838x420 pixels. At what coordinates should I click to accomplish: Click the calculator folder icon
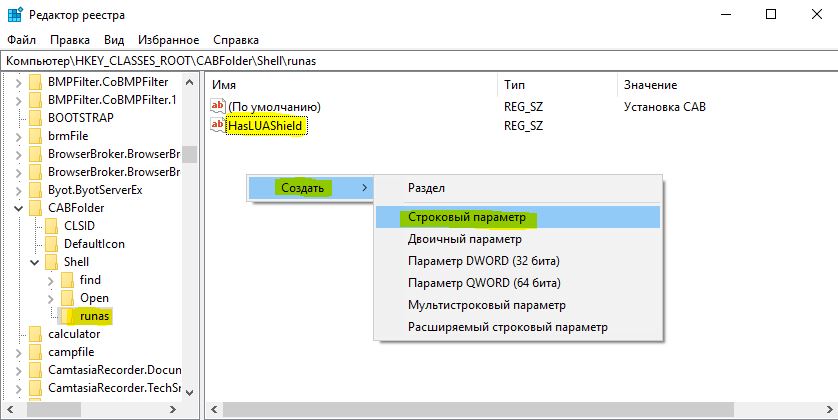pyautogui.click(x=35, y=334)
